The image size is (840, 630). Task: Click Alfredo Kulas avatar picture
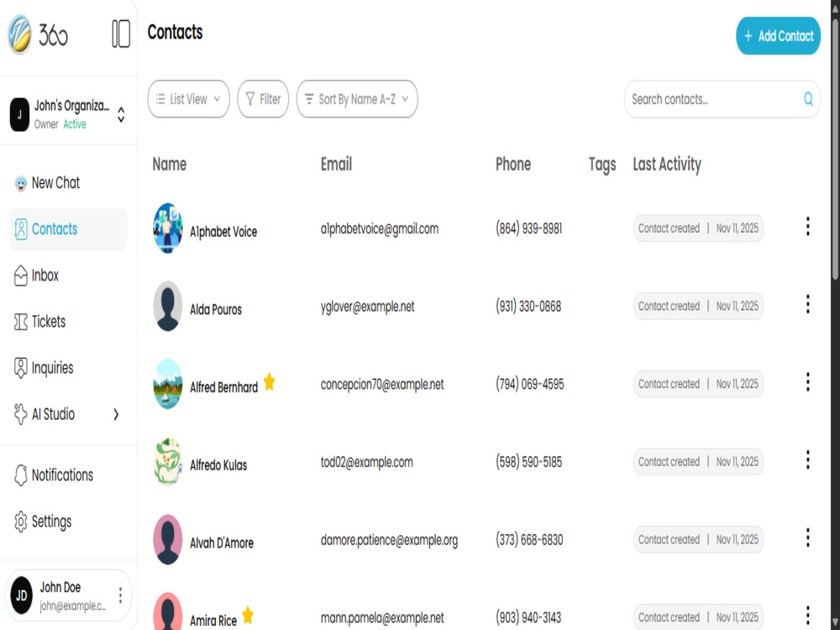point(168,462)
